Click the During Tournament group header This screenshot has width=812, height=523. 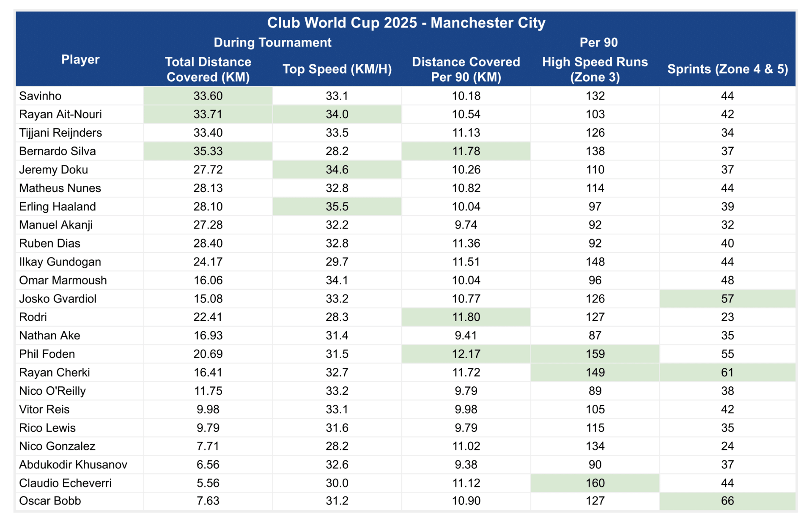(x=272, y=43)
